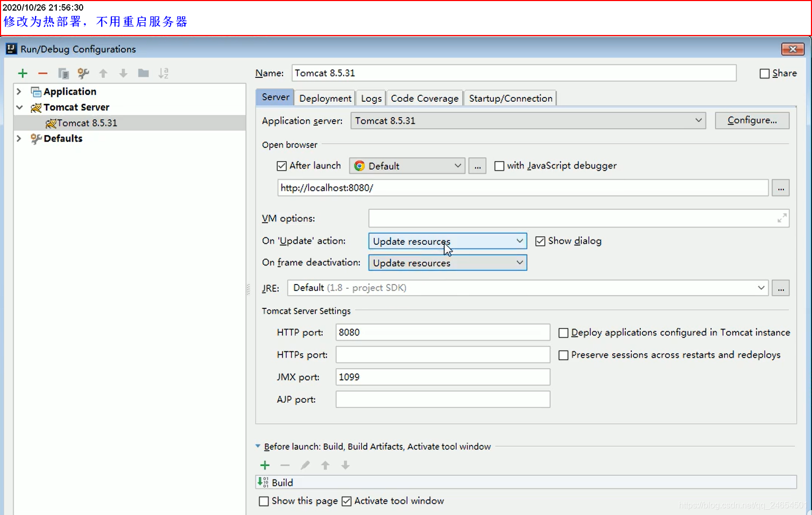Click HTTP port field 8080
Screen dimensions: 812x515
[x=443, y=332]
